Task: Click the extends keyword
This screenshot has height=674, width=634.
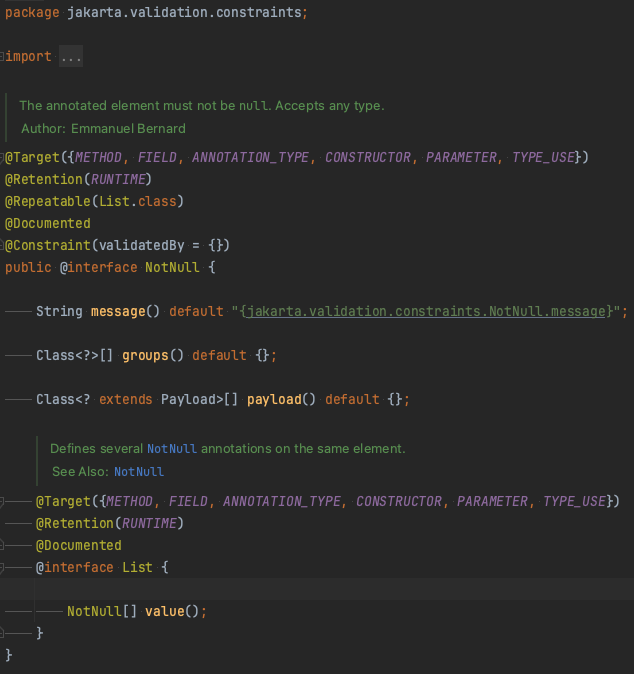Action: [126, 399]
